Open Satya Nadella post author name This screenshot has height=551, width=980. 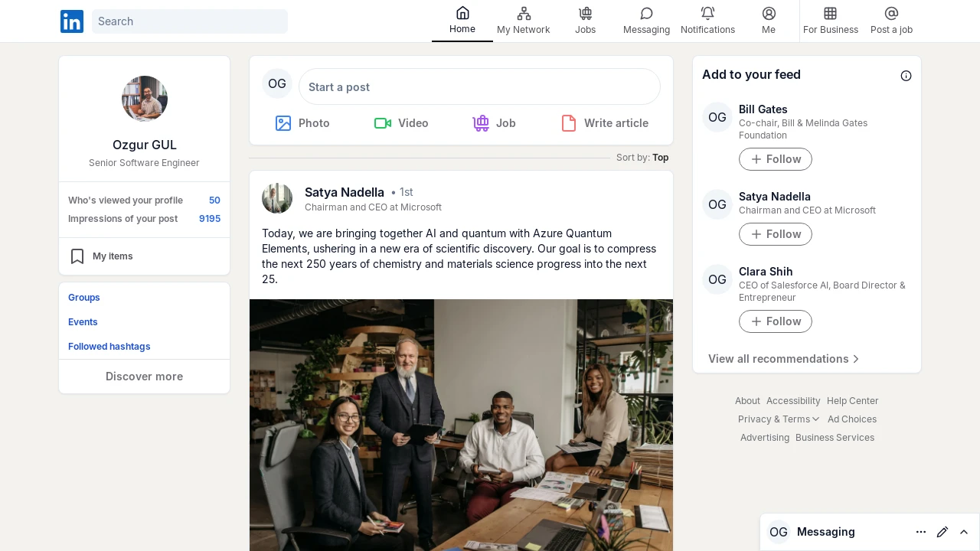[345, 192]
